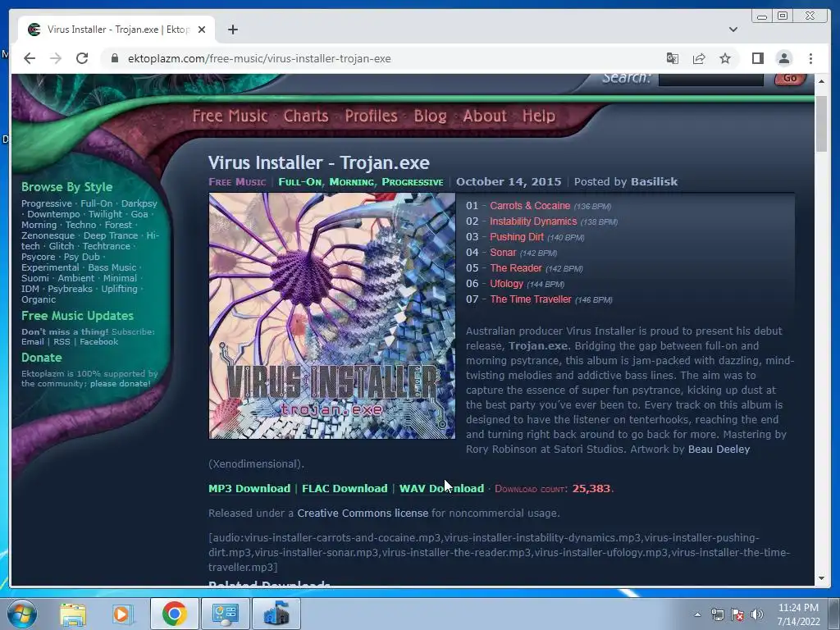840x630 pixels.
Task: Browse Darkpsy style in sidebar
Action: click(139, 203)
